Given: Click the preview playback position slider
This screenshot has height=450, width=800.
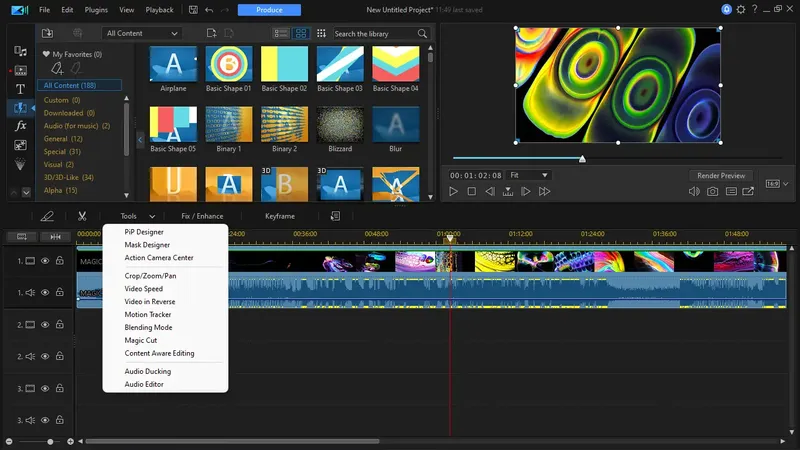Looking at the screenshot, I should click(x=582, y=158).
